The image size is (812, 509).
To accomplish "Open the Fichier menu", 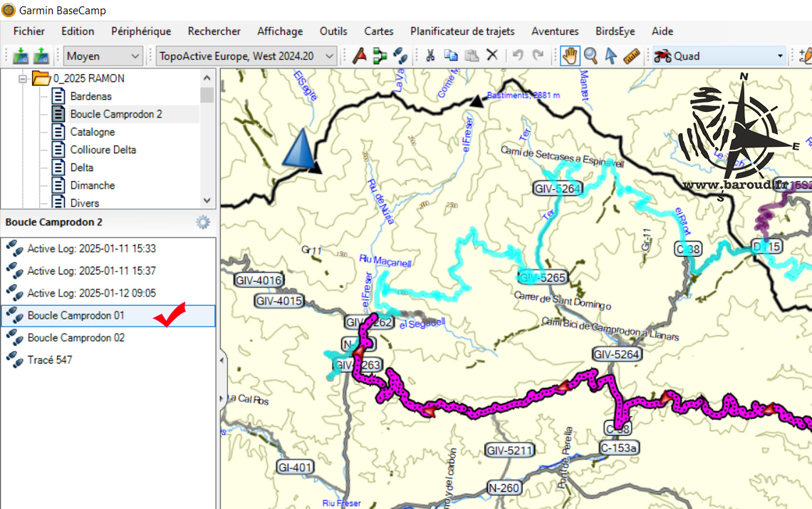I will (x=29, y=31).
